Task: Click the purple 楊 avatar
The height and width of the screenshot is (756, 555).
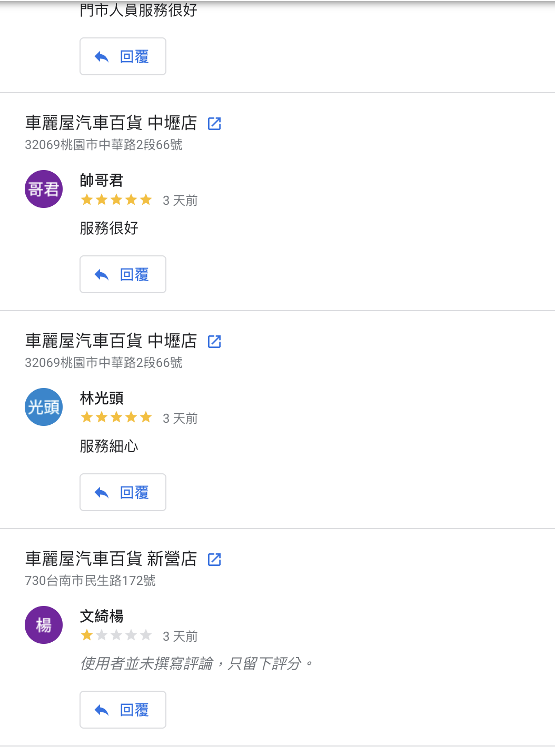Action: pos(44,625)
